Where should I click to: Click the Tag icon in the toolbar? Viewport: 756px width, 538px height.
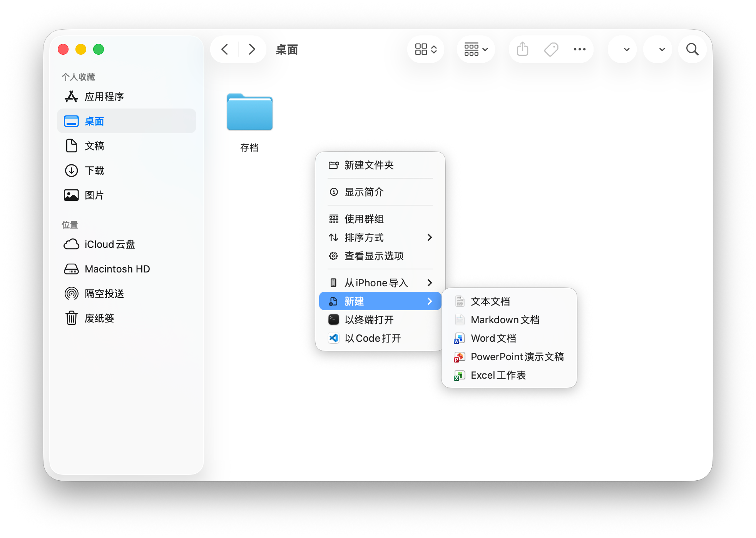(551, 49)
